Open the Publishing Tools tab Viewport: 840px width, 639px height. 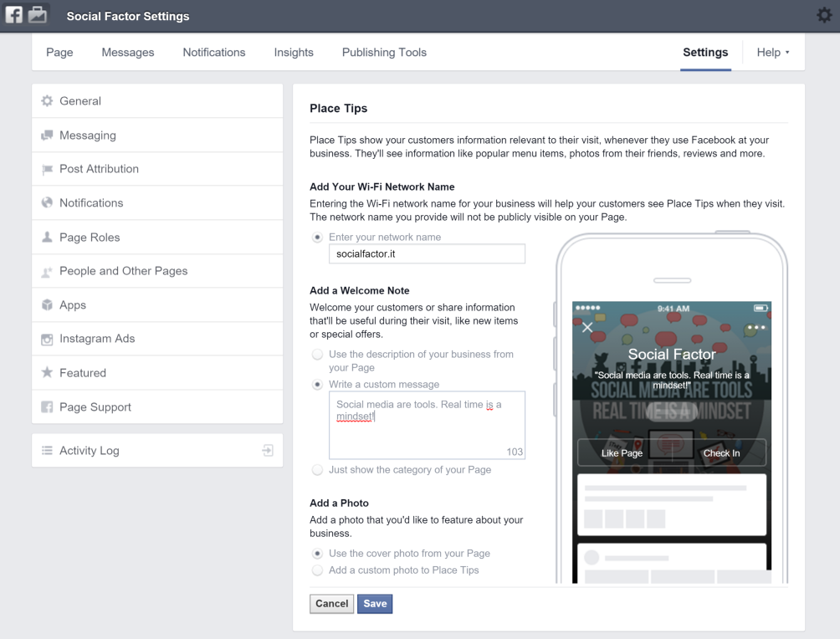click(x=384, y=53)
